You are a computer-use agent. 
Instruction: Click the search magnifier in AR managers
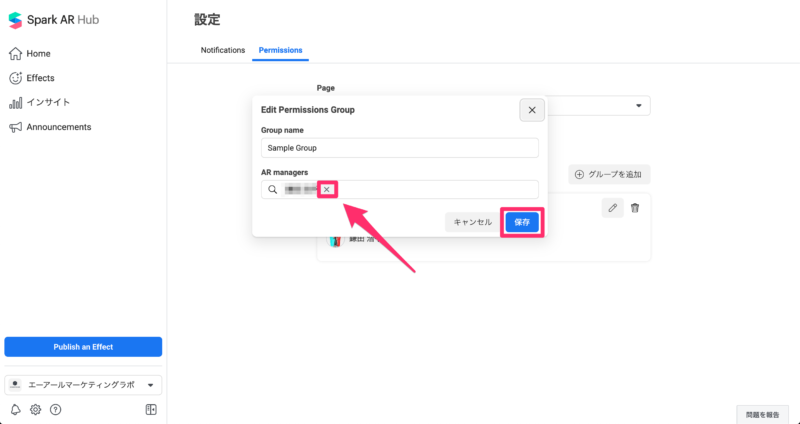tap(273, 190)
